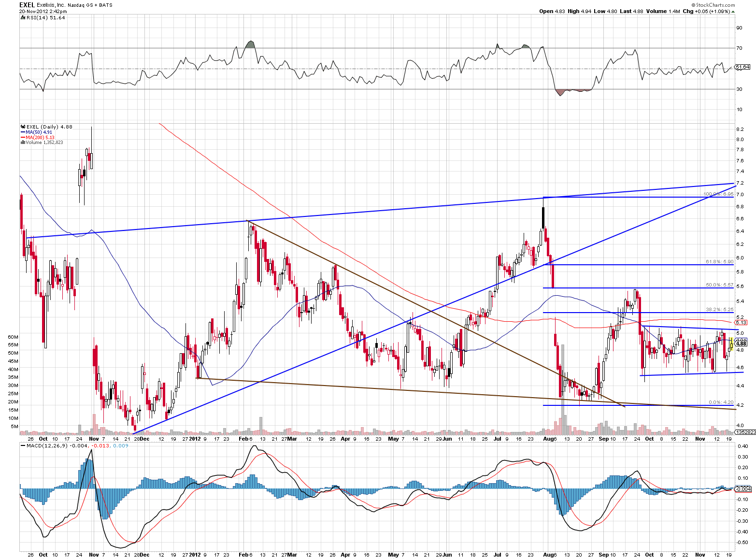
Task: Click the Nasdaq GS + BATS exchange label
Action: (90, 5)
